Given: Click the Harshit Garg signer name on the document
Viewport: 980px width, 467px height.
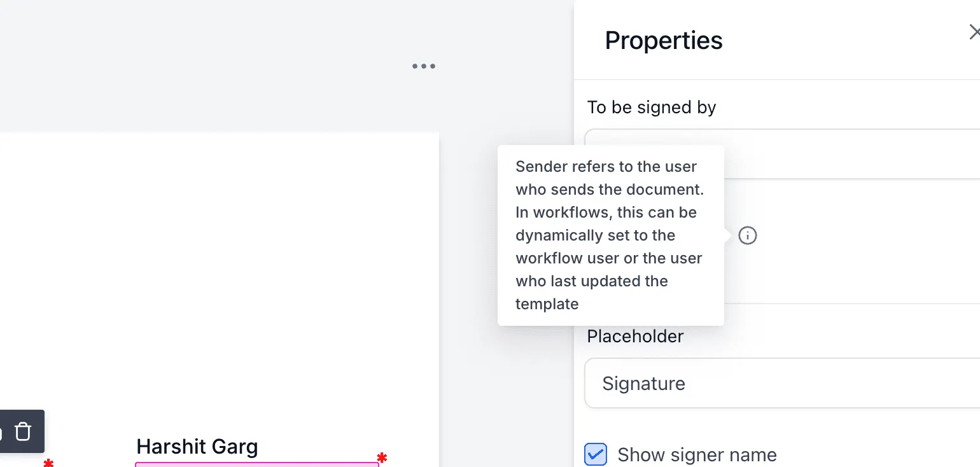Looking at the screenshot, I should point(197,446).
